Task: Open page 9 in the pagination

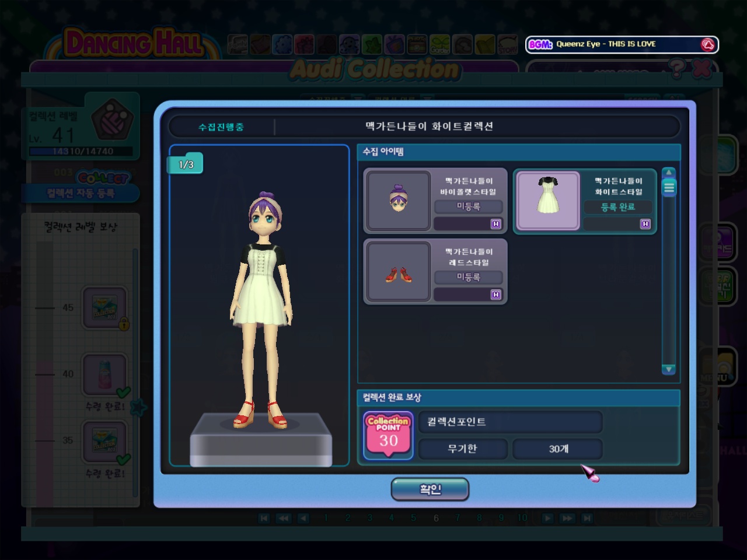Action: point(501,518)
